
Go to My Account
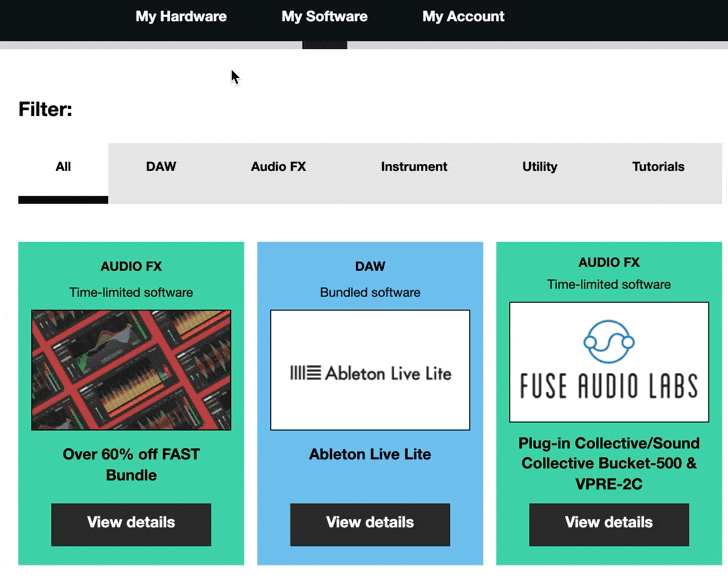pyautogui.click(x=463, y=17)
